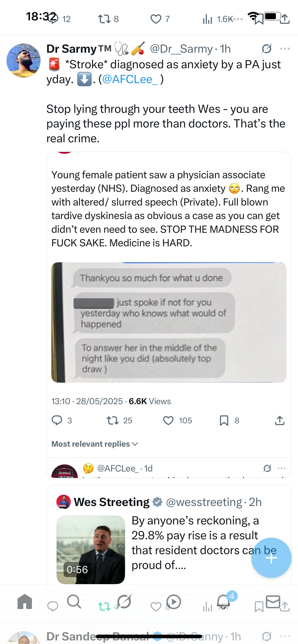This screenshot has height=644, width=298.
Task: Play Wes Streeting 0:56 video thumbnail
Action: (x=91, y=550)
